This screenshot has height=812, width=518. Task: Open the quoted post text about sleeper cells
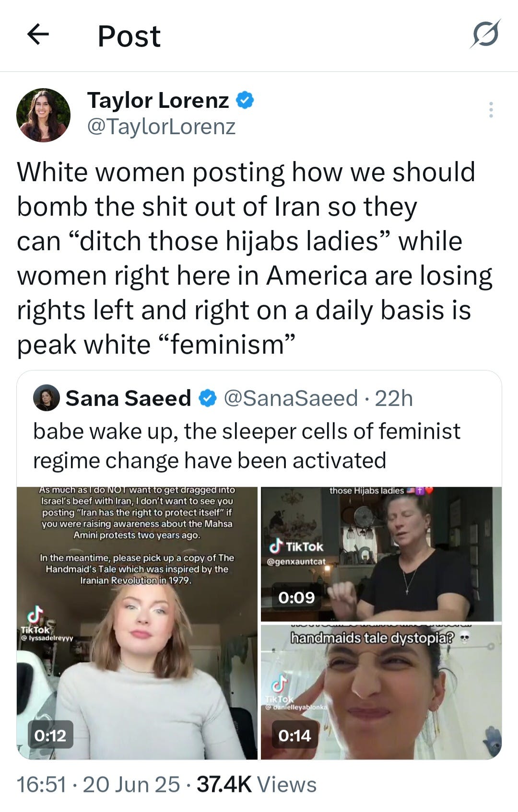tap(247, 446)
